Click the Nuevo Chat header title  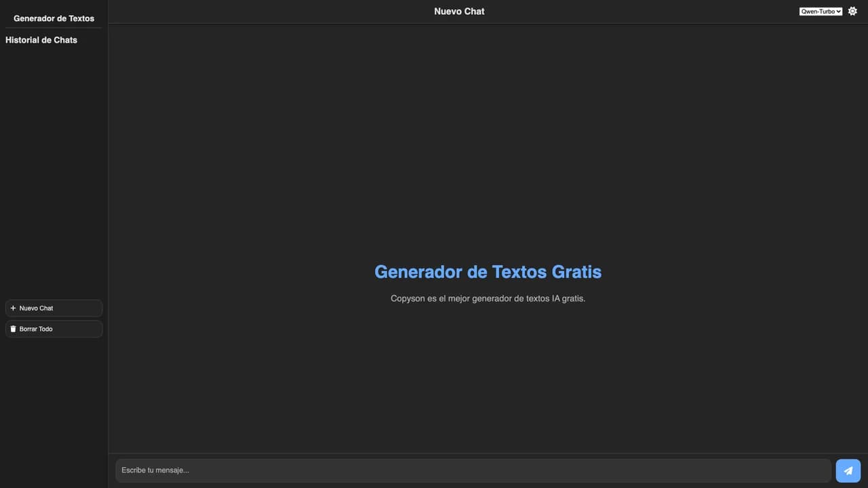coord(459,12)
